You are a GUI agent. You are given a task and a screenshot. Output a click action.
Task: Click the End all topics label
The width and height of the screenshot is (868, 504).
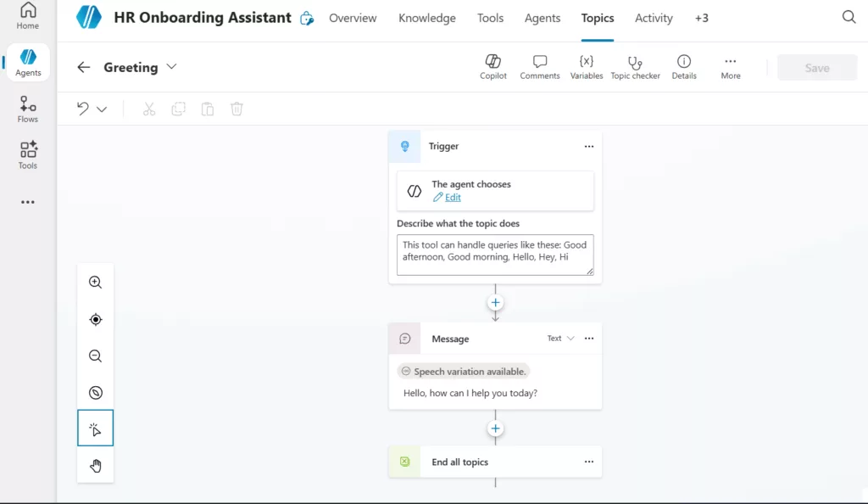click(x=460, y=462)
